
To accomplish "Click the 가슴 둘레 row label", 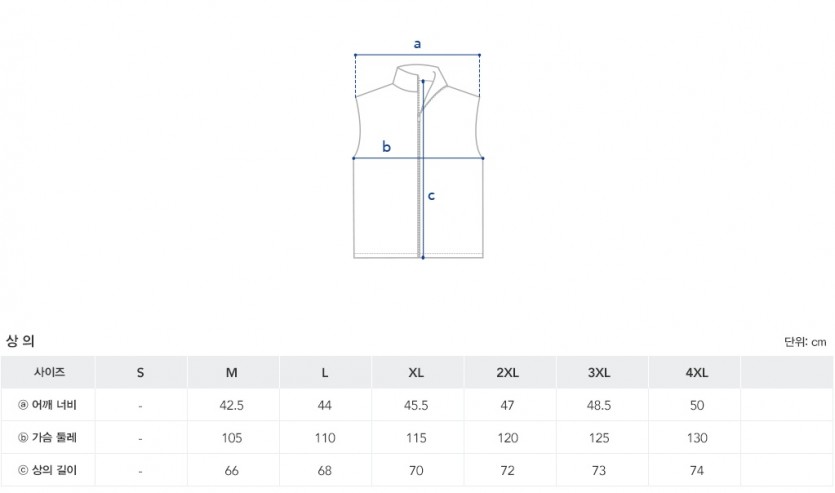I will pyautogui.click(x=56, y=438).
